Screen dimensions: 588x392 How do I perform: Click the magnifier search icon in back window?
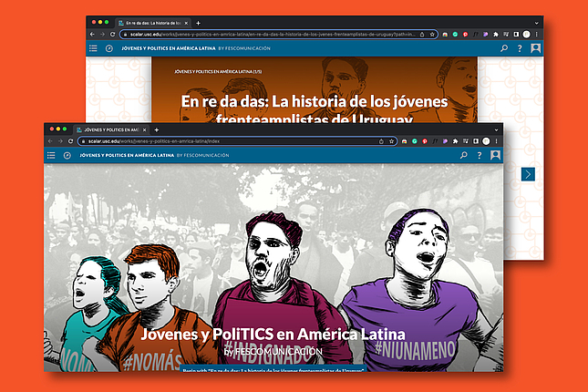click(504, 47)
